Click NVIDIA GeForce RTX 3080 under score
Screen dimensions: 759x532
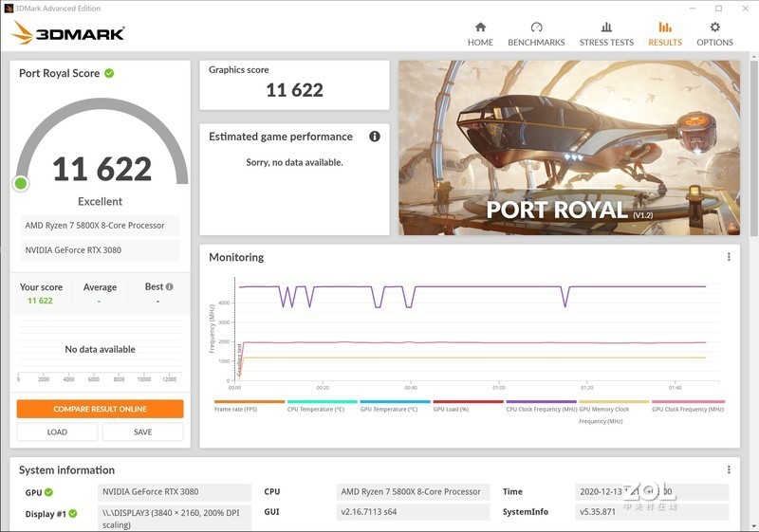(x=100, y=250)
